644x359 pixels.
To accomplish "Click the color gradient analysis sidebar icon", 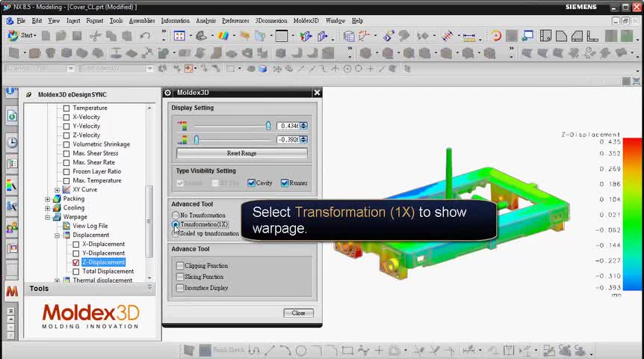I will (12, 185).
